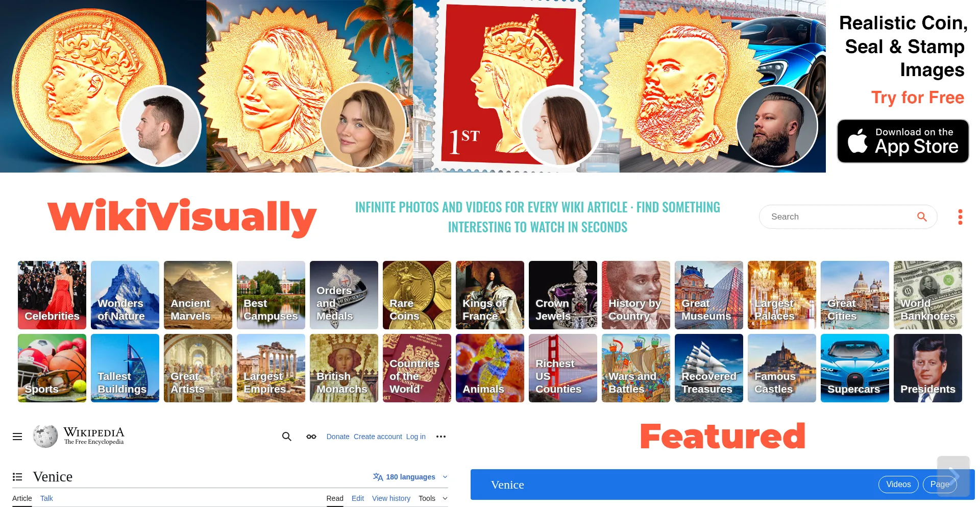Click the Wikipedia search magnifier icon

tap(287, 437)
